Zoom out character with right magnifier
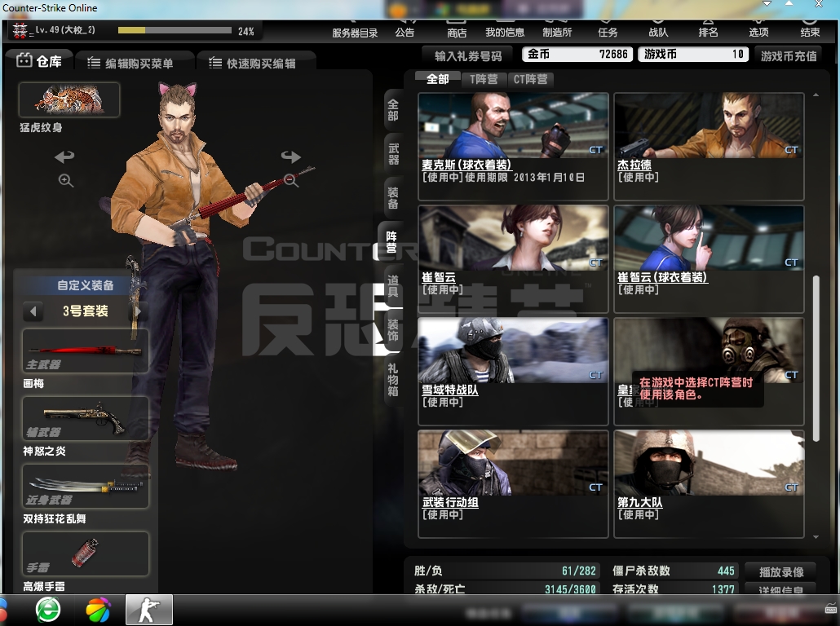The width and height of the screenshot is (840, 626). pyautogui.click(x=291, y=180)
